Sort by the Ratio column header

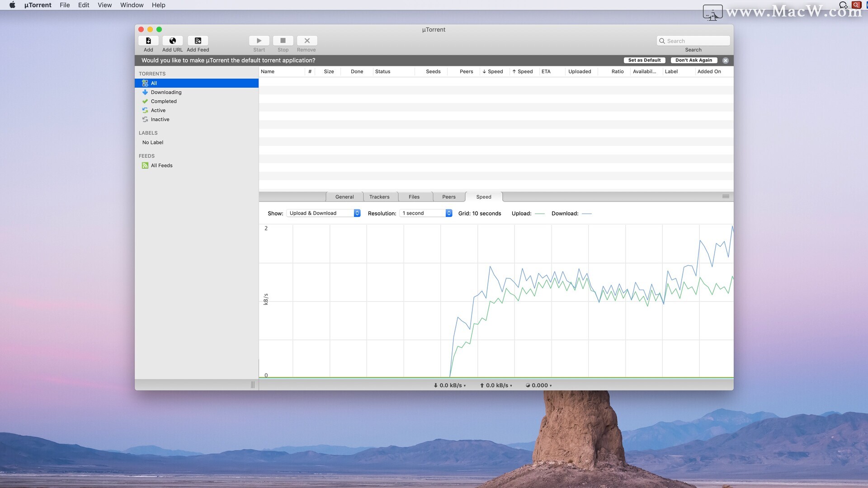click(x=614, y=71)
